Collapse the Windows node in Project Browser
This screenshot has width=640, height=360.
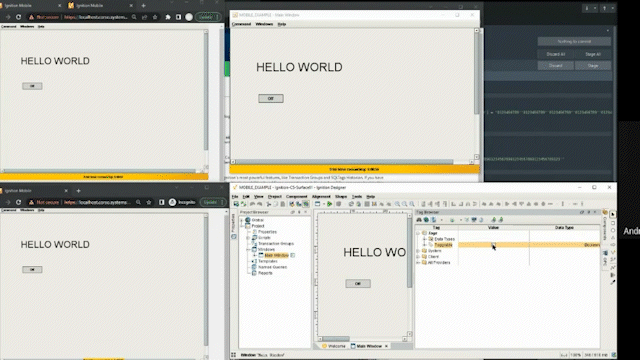248,249
